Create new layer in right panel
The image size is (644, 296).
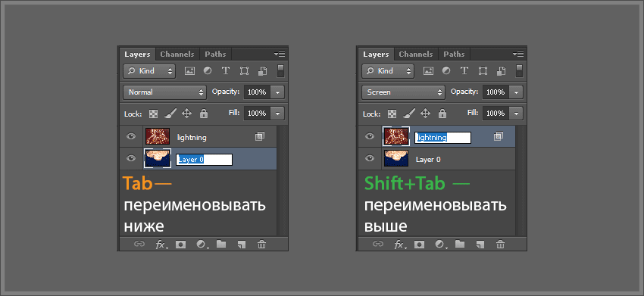[x=480, y=245]
